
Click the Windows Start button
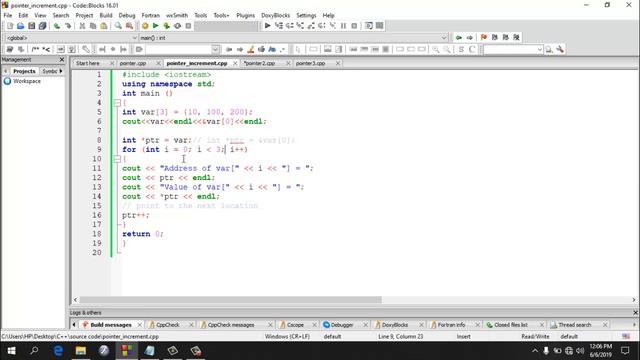click(x=11, y=351)
